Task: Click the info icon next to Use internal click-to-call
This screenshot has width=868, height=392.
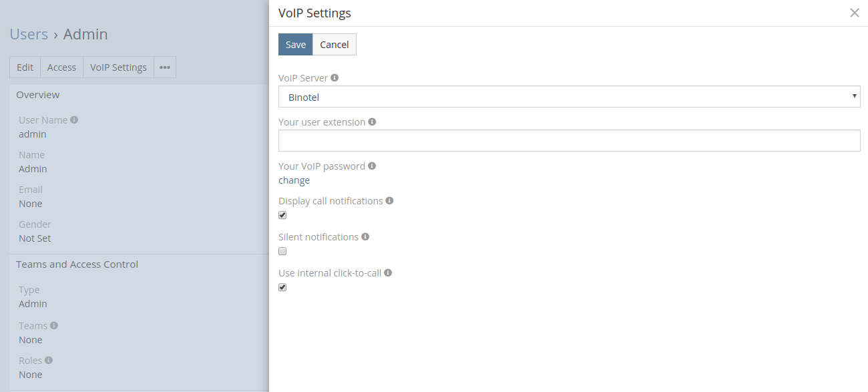Action: pyautogui.click(x=389, y=272)
